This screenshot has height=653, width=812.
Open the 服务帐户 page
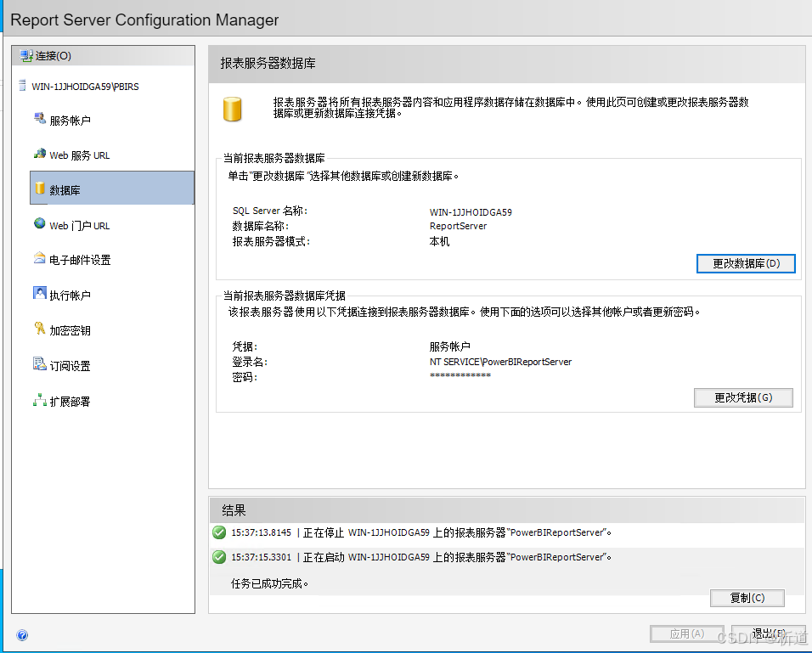point(70,121)
